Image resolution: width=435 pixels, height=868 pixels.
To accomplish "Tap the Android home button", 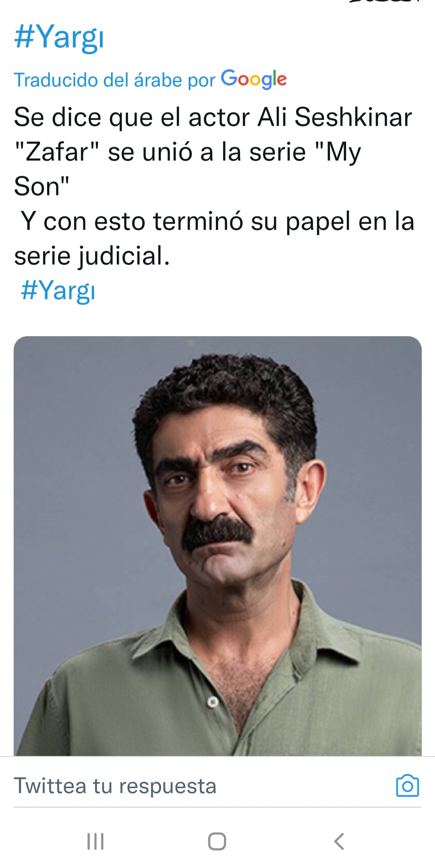I will 217,841.
